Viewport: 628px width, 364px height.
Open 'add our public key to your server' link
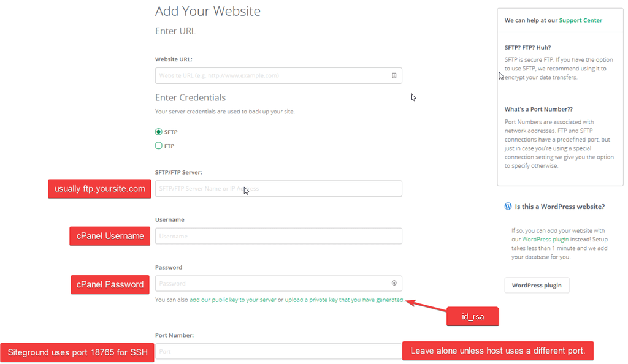[x=232, y=300]
